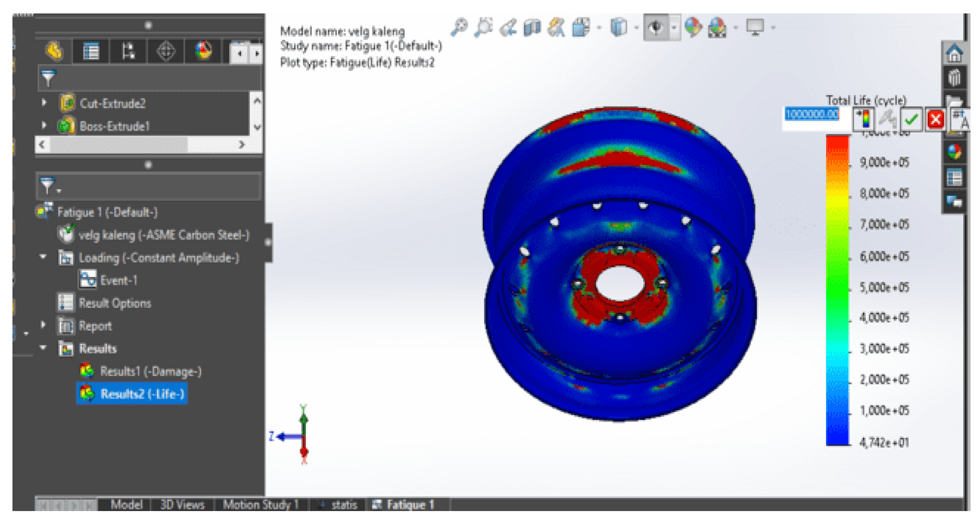Switch to the Motion Study 1 tab
The width and height of the screenshot is (980, 526).
click(260, 505)
